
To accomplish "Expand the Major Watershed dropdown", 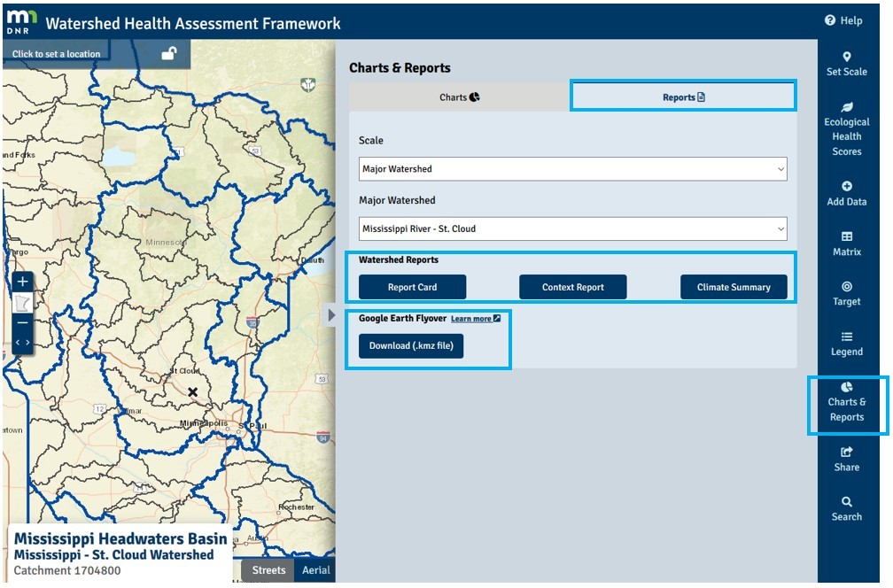I will [x=572, y=228].
